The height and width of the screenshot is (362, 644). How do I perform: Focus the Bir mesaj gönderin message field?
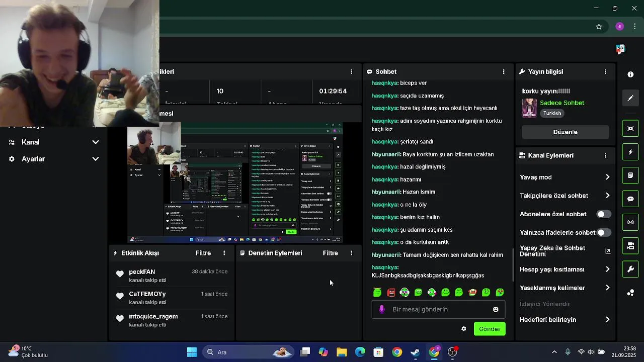coord(438,309)
